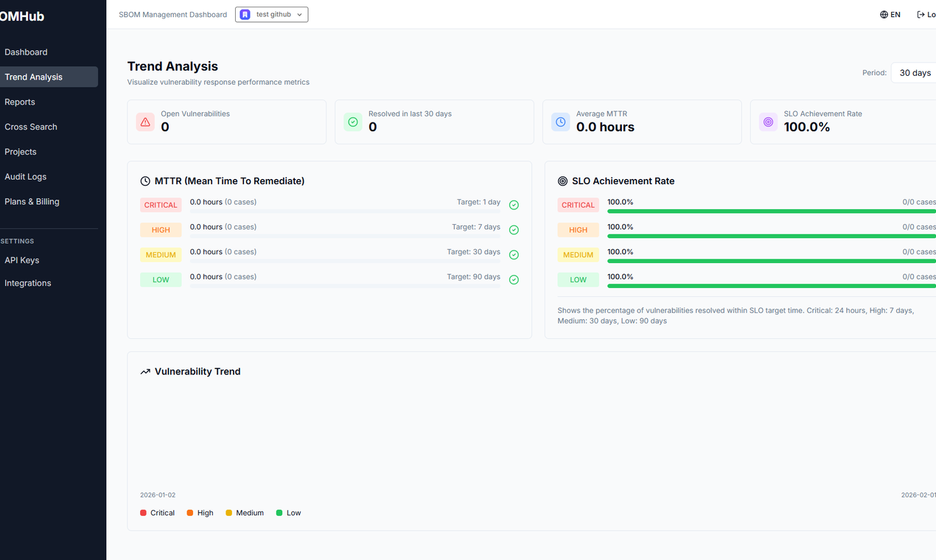Click the trend arrow icon beside Vulnerability Trend
The height and width of the screenshot is (560, 936).
[x=144, y=371]
